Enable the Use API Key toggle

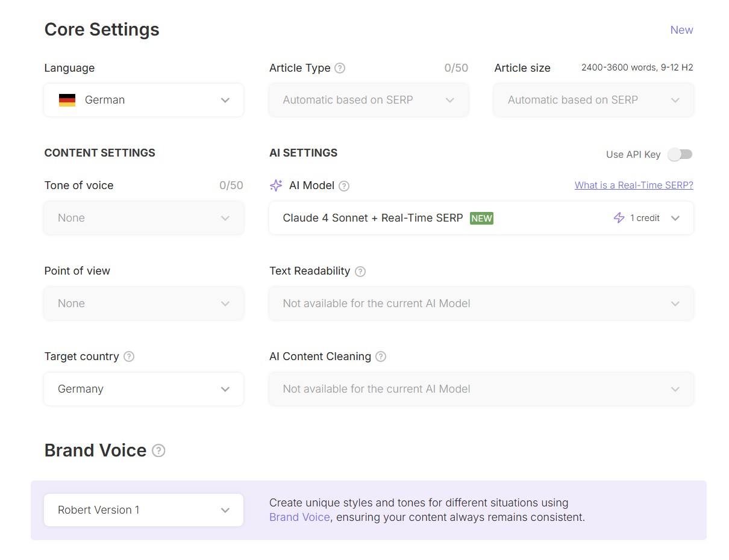680,155
